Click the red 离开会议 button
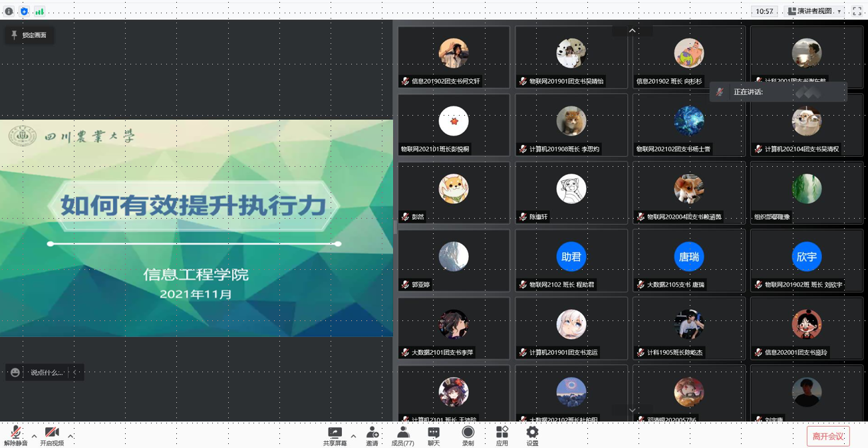This screenshot has height=448, width=868. click(x=828, y=436)
